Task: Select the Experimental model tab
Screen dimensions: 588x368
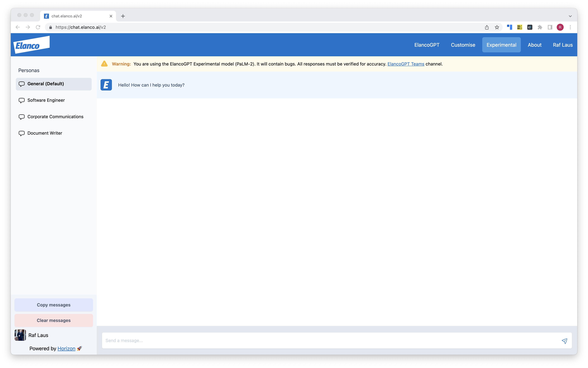Action: point(501,44)
